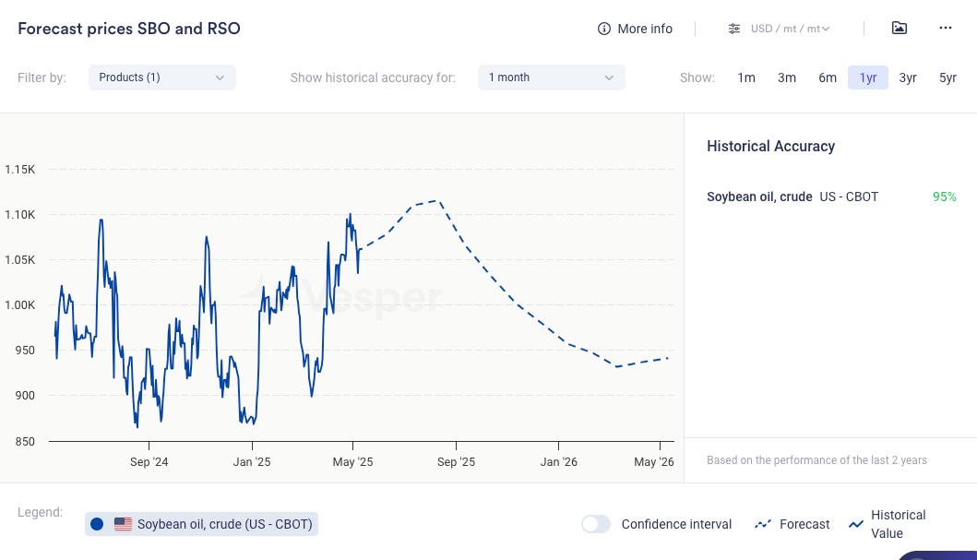
Task: Click the blue legend color dot
Action: [x=97, y=524]
